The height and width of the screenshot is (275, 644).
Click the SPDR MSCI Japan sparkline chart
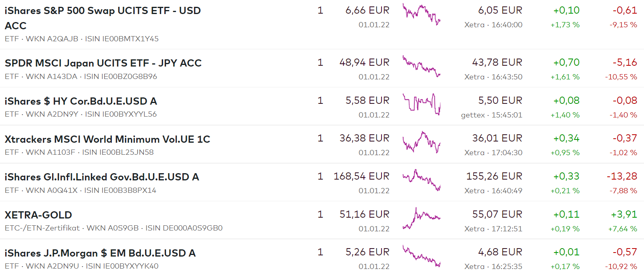pos(421,66)
